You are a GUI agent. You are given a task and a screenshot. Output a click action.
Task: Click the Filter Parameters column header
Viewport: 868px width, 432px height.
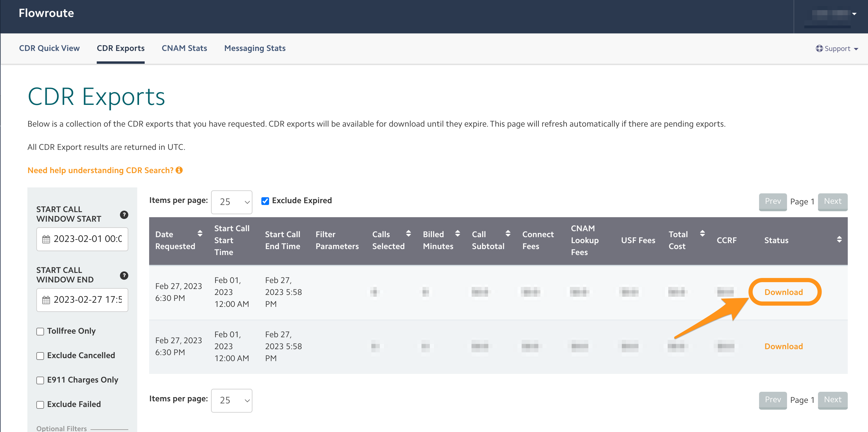(337, 240)
